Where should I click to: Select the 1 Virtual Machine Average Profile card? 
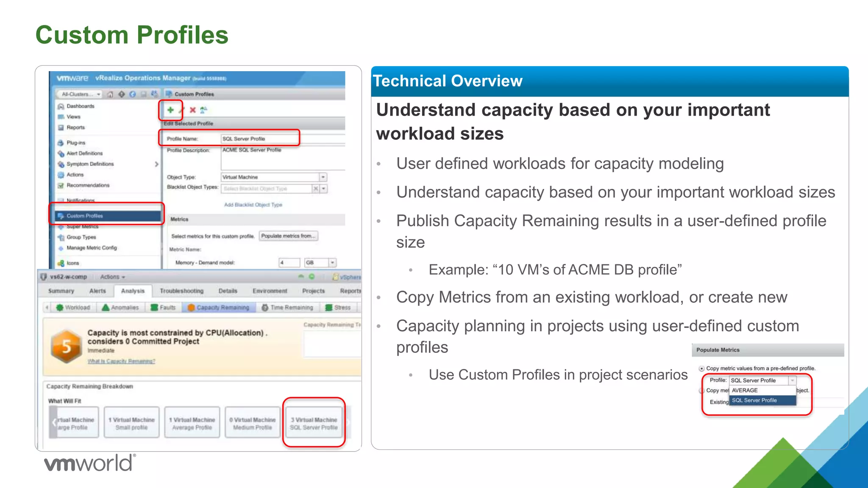click(192, 423)
